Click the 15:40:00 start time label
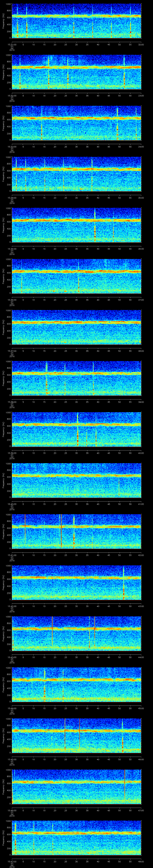 (x=12, y=504)
